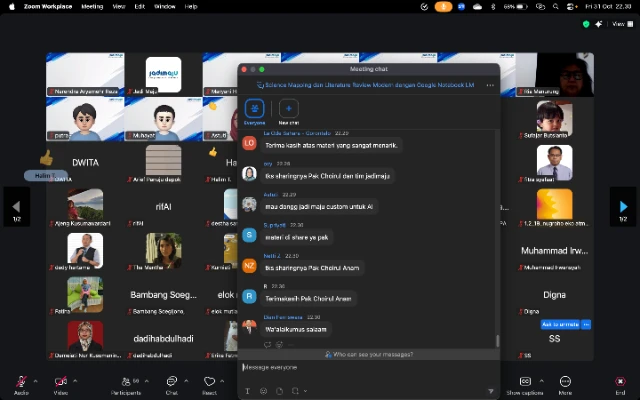Click message 'mau dongg jadi maju custom untuk AI'

click(319, 207)
